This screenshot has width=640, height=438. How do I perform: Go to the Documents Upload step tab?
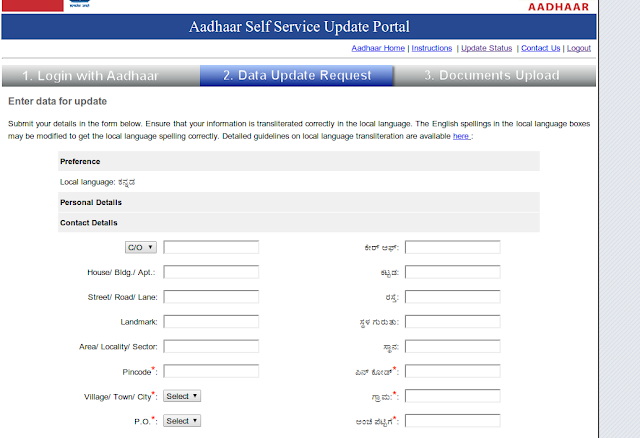495,76
